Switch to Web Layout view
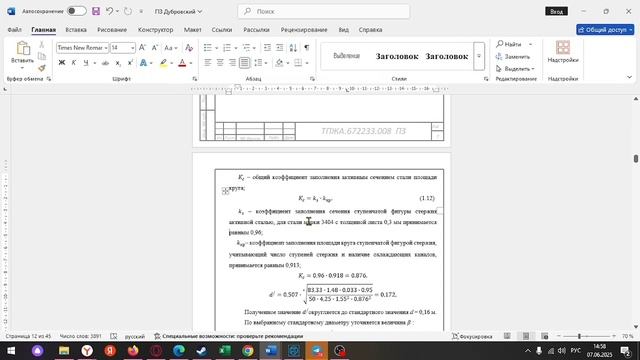The height and width of the screenshot is (360, 640). (544, 336)
